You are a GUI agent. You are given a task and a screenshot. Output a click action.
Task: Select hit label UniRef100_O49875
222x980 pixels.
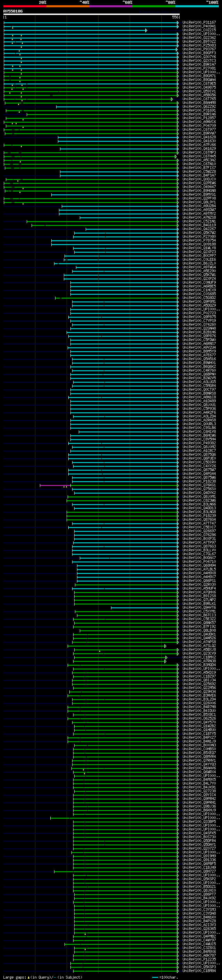[x=199, y=88]
